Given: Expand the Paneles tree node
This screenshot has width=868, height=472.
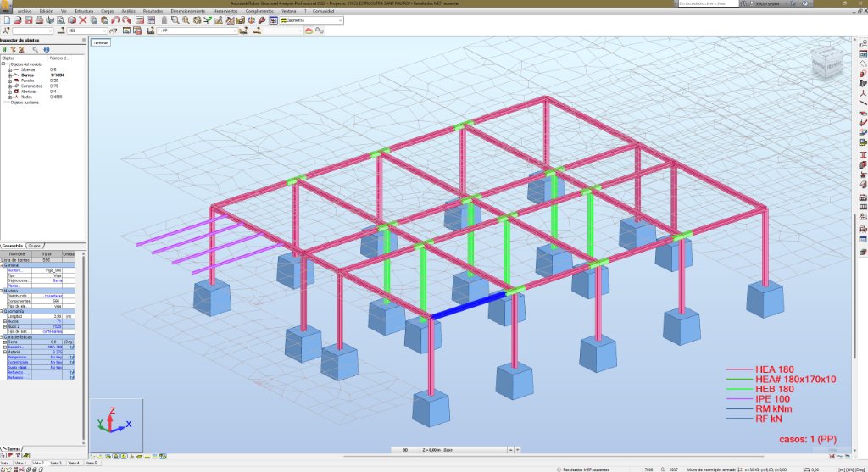Looking at the screenshot, I should coord(10,81).
